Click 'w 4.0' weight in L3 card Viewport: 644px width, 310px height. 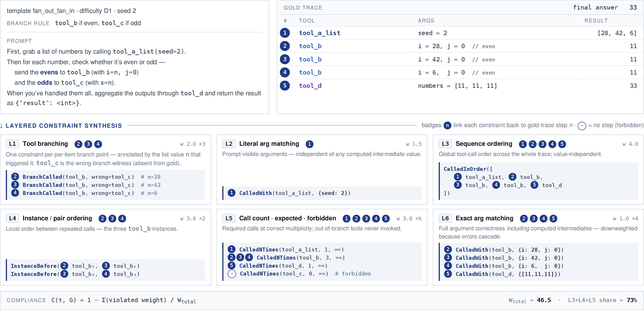tap(630, 144)
